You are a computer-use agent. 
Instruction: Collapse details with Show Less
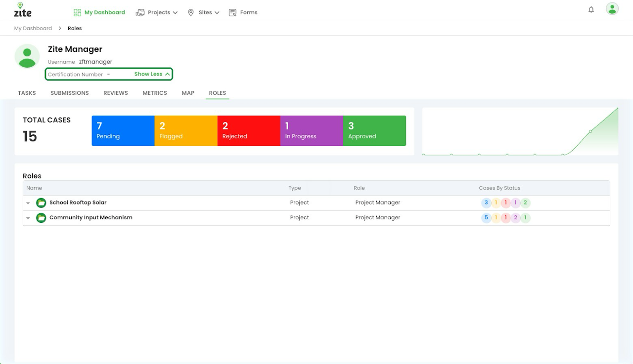tap(152, 74)
